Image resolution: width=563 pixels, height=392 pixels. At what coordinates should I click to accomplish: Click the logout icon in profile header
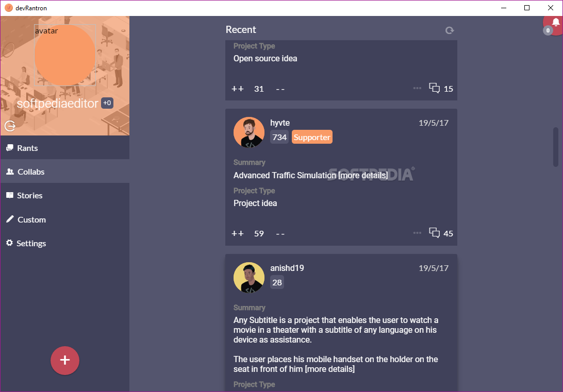[x=10, y=126]
